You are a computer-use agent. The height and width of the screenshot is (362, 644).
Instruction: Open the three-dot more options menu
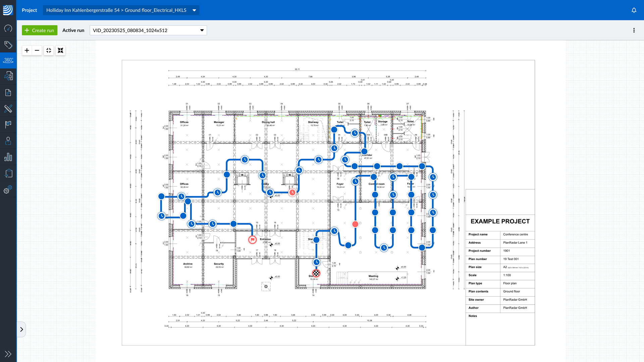pos(634,30)
